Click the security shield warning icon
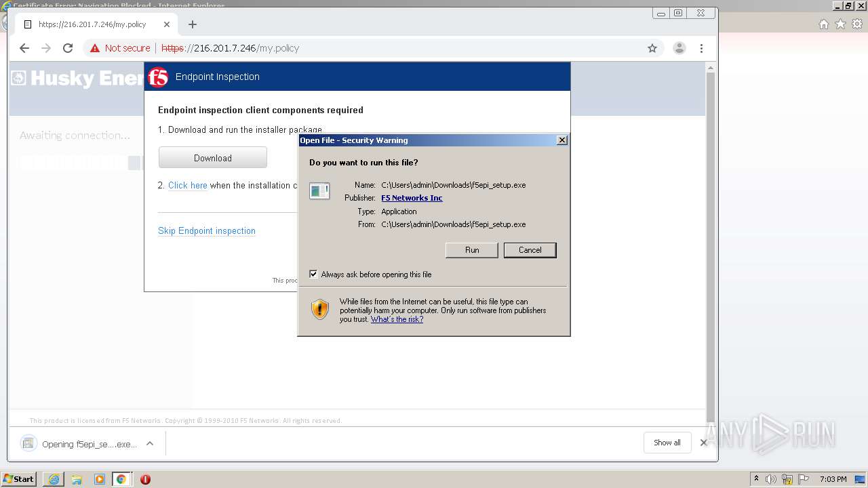Image resolution: width=868 pixels, height=488 pixels. (320, 309)
